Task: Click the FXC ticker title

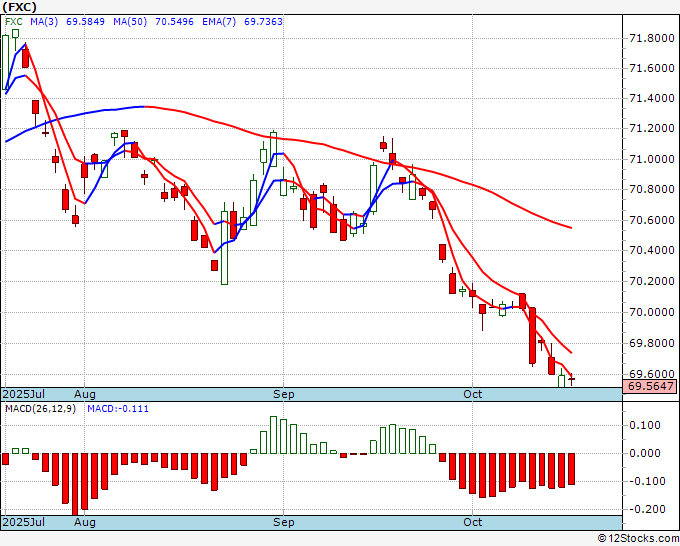Action: pyautogui.click(x=20, y=7)
